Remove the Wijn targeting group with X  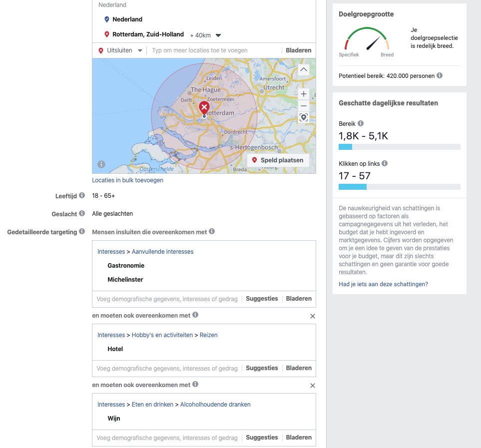click(x=313, y=386)
